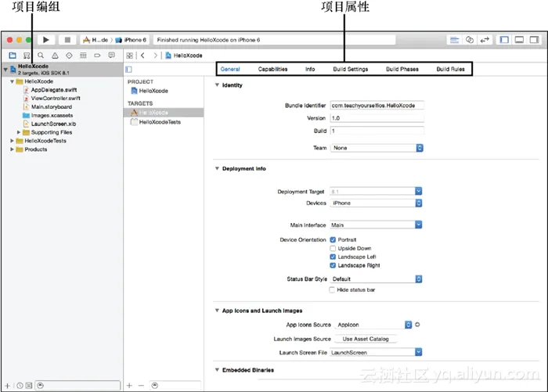This screenshot has height=392, width=548.
Task: Collapse the Embedded Binaries section
Action: [217, 369]
